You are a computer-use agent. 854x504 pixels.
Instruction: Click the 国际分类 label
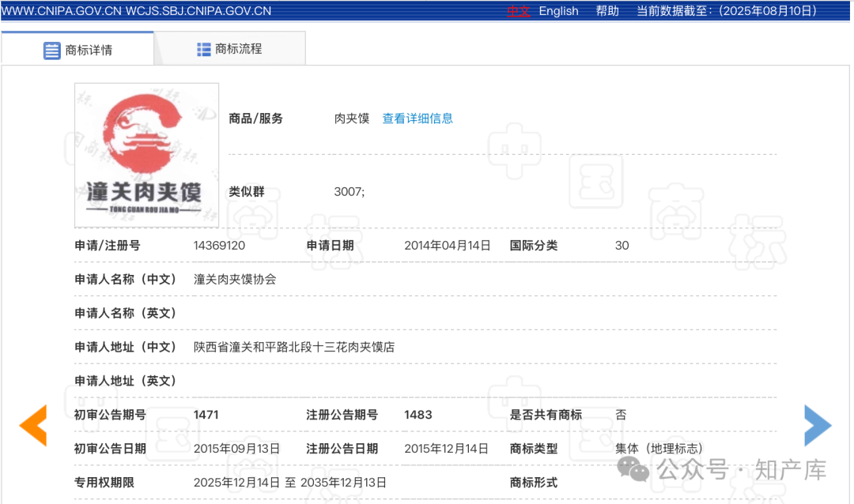[533, 246]
